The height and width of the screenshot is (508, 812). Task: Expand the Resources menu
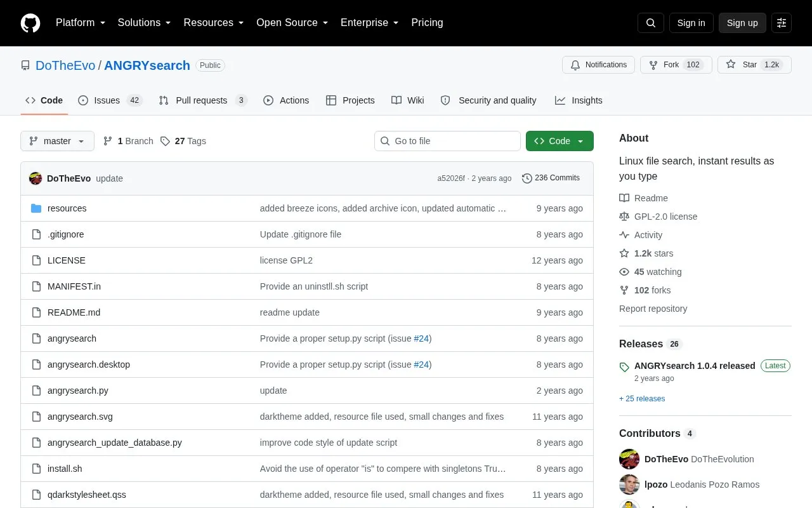214,23
